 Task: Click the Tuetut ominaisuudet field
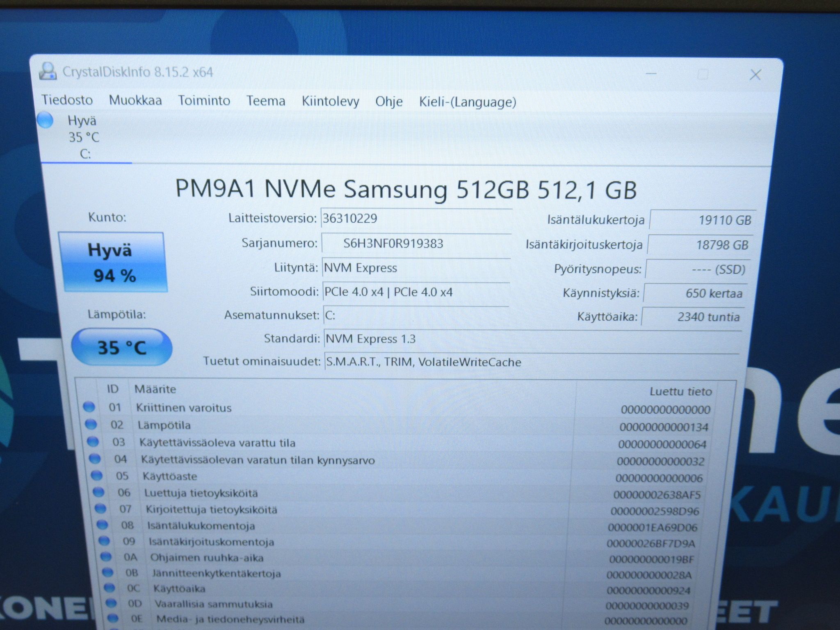[532, 362]
